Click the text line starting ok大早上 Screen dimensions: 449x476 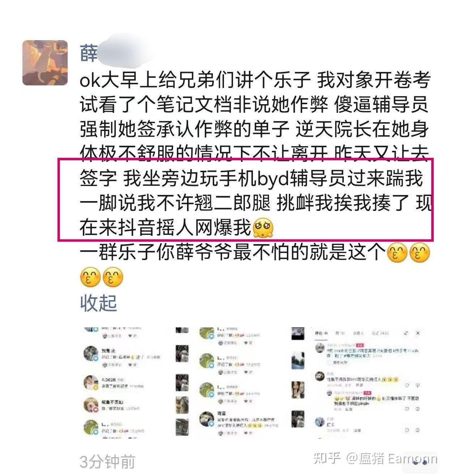click(255, 80)
